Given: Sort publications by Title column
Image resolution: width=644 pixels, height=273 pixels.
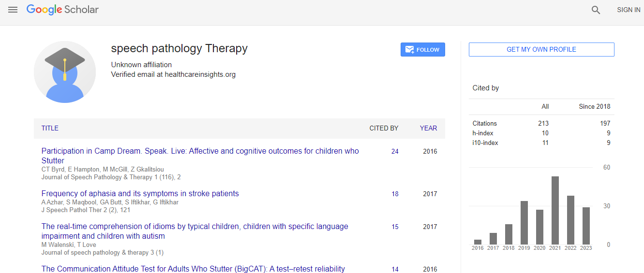Looking at the screenshot, I should pos(50,129).
